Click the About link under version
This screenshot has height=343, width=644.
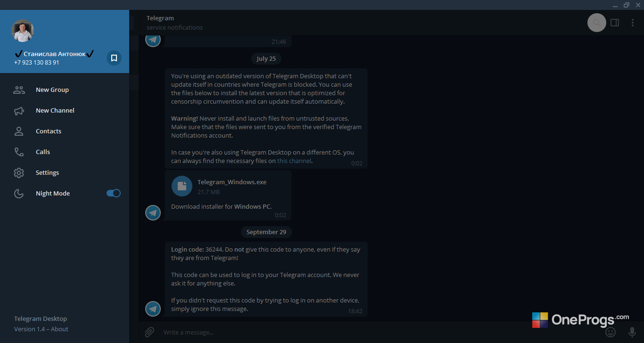pos(59,329)
